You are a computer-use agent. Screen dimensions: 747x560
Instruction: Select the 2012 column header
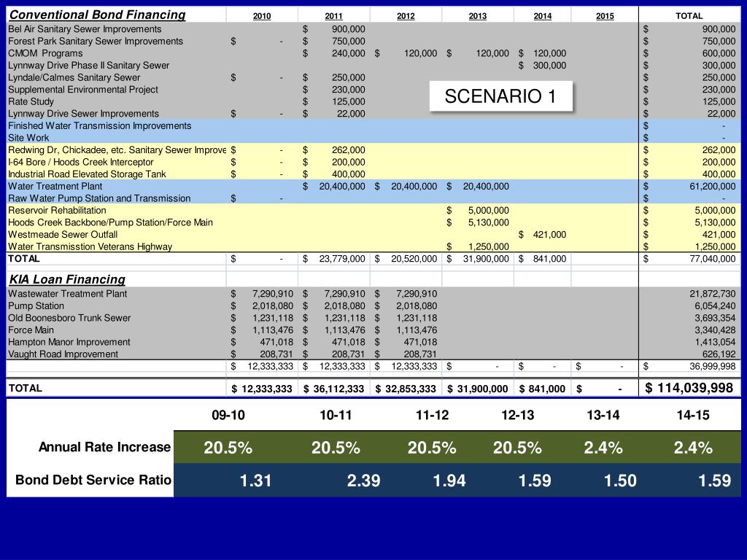[406, 16]
